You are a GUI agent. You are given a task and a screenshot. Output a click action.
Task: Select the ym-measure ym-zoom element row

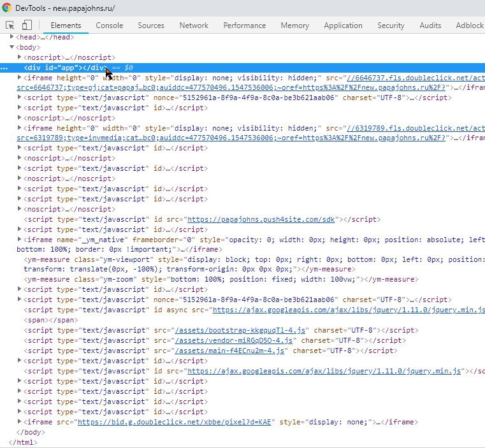click(x=221, y=279)
